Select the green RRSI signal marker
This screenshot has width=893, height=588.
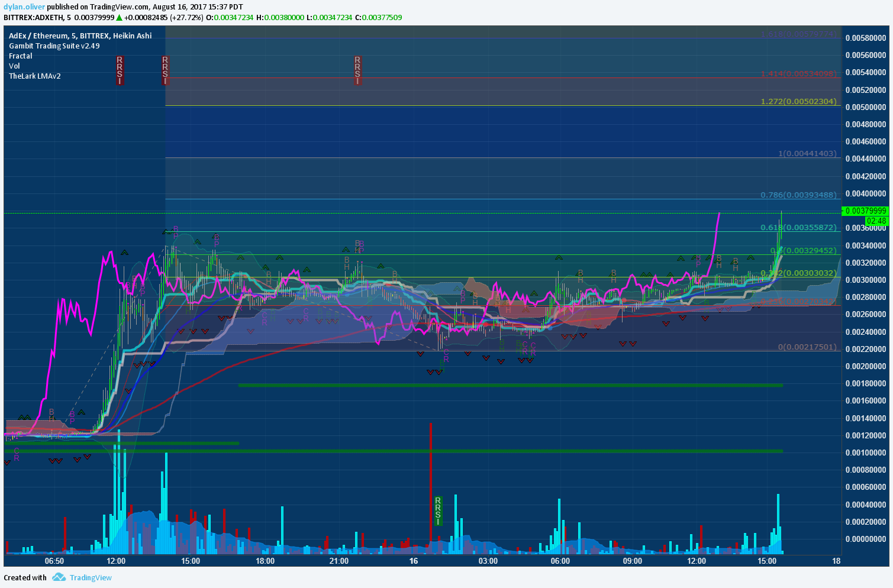(438, 511)
